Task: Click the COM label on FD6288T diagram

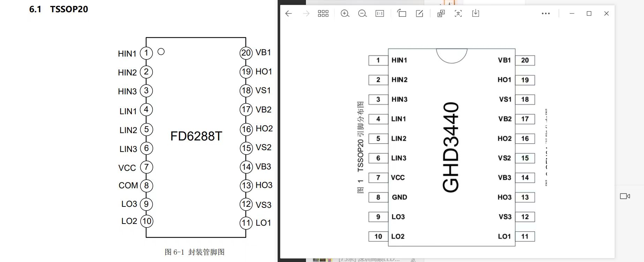Action: [128, 185]
